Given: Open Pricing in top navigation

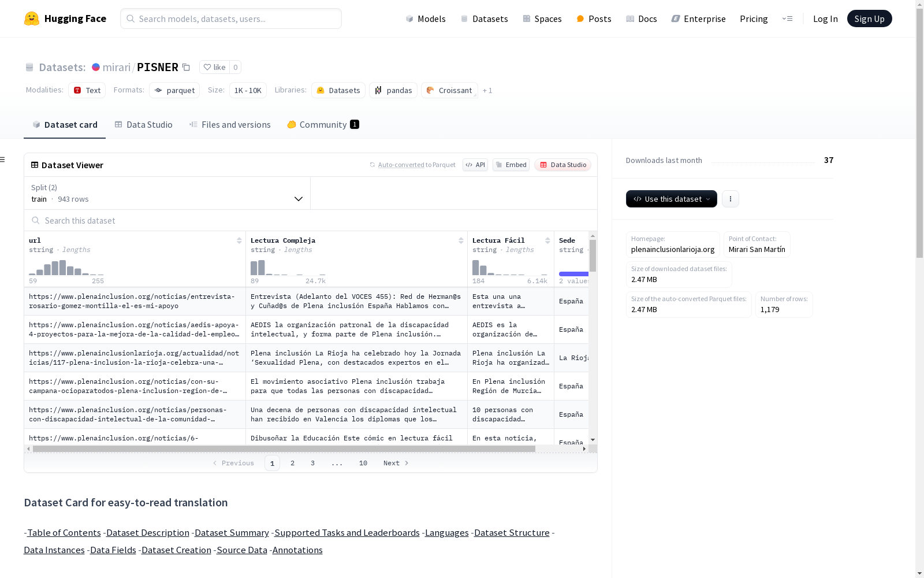Looking at the screenshot, I should click(754, 18).
